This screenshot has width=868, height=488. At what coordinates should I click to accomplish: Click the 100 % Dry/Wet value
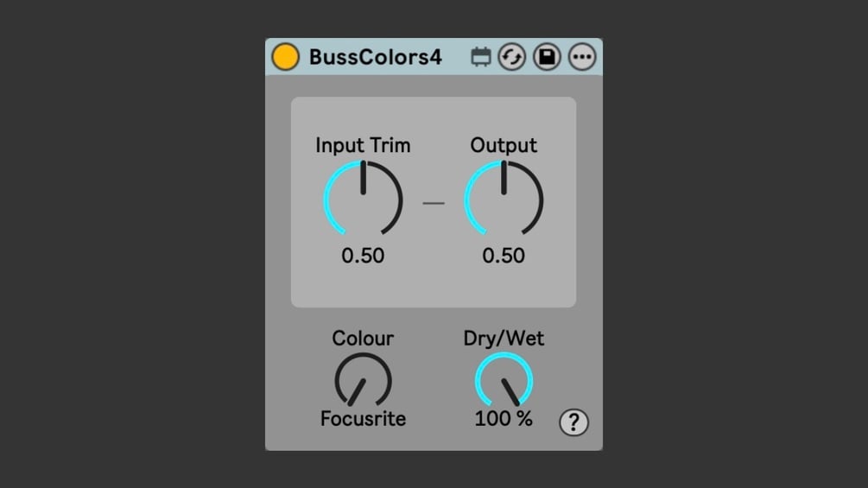504,419
